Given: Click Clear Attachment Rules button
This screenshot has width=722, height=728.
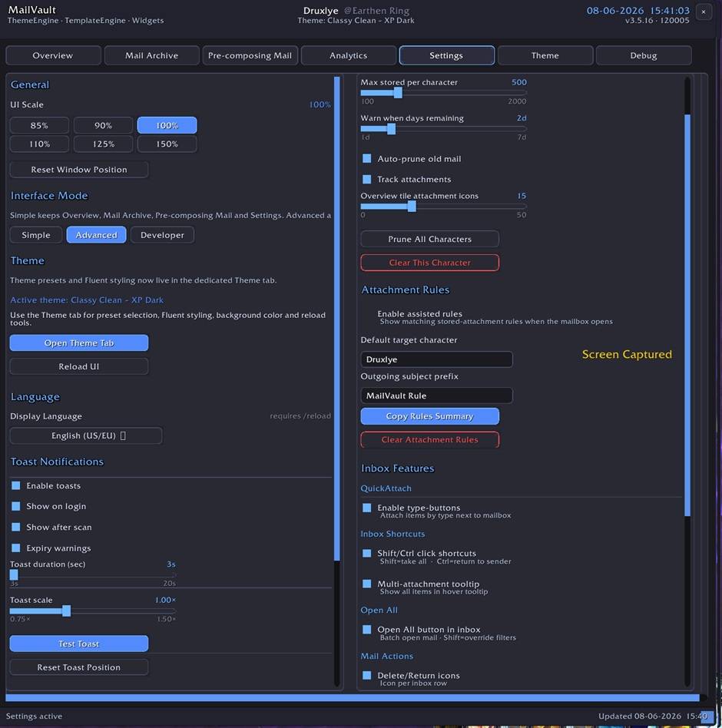Looking at the screenshot, I should coord(430,440).
